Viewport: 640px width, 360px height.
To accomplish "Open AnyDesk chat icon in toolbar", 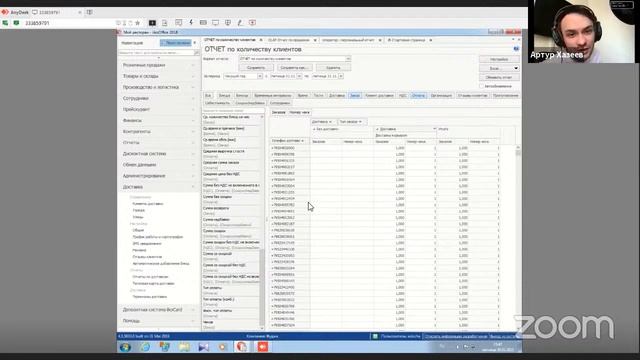I will point(178,22).
